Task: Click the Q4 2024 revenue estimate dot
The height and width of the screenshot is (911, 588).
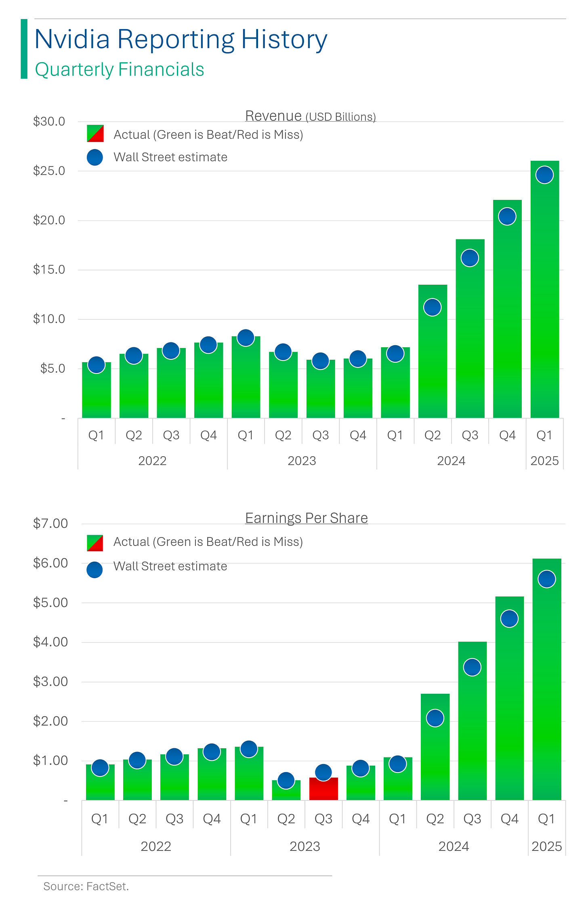Action: click(507, 216)
